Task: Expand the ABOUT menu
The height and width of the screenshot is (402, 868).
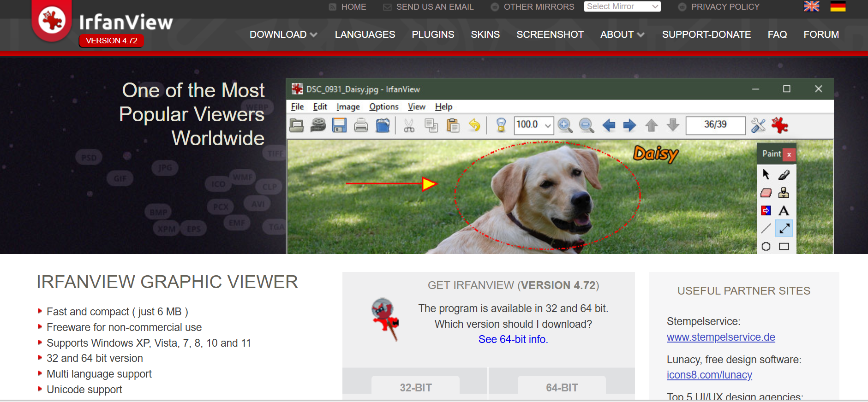Action: 622,35
